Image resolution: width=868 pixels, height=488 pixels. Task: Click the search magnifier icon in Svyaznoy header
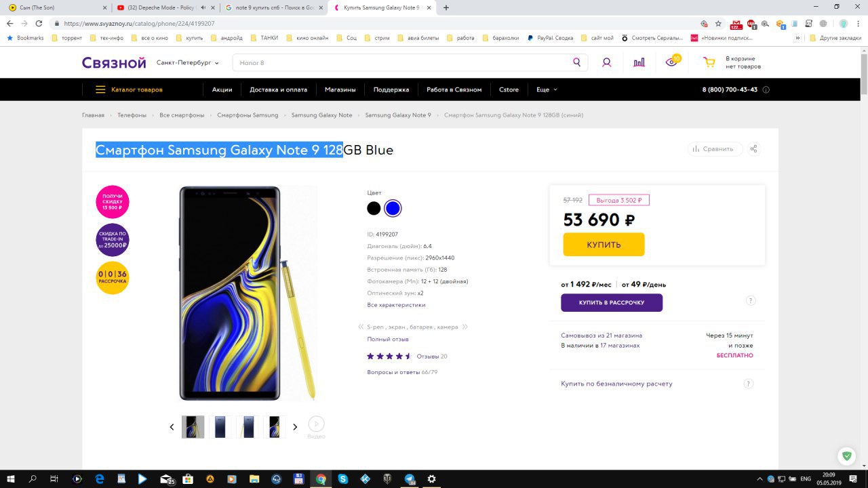pyautogui.click(x=576, y=62)
